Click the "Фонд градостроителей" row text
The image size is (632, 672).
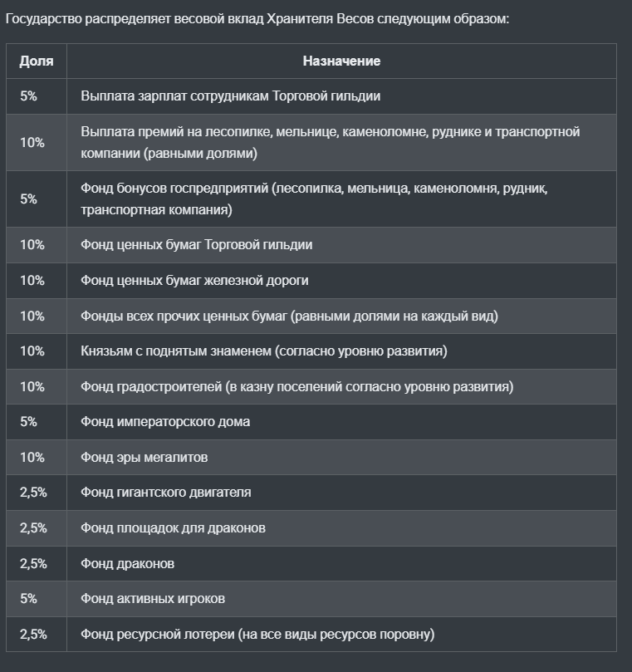point(296,386)
